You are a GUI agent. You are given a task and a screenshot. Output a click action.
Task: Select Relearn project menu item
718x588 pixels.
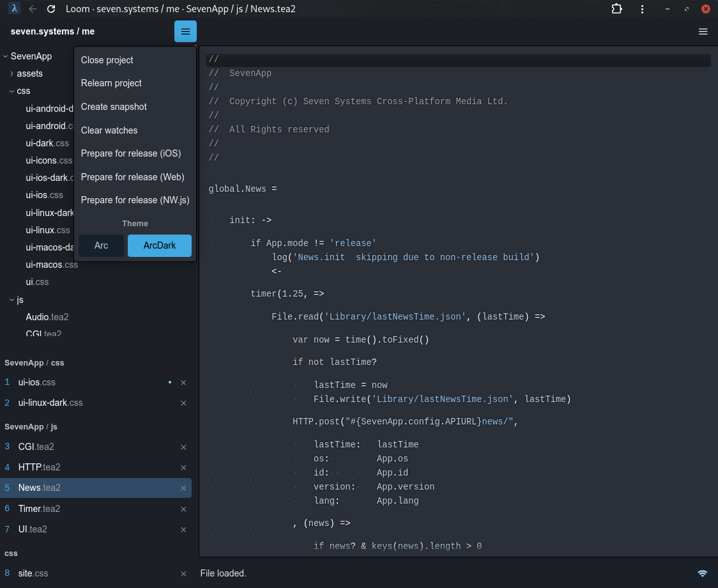[111, 83]
